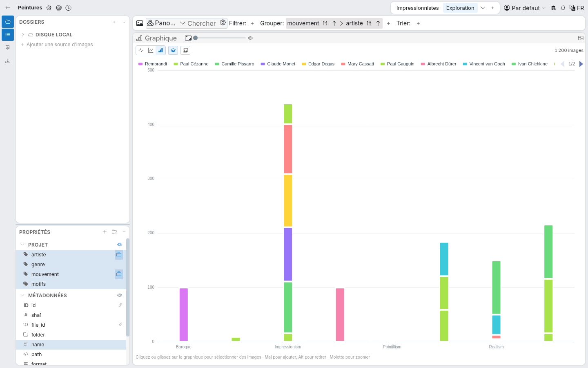
Task: Open the notifications bell icon
Action: pos(563,8)
